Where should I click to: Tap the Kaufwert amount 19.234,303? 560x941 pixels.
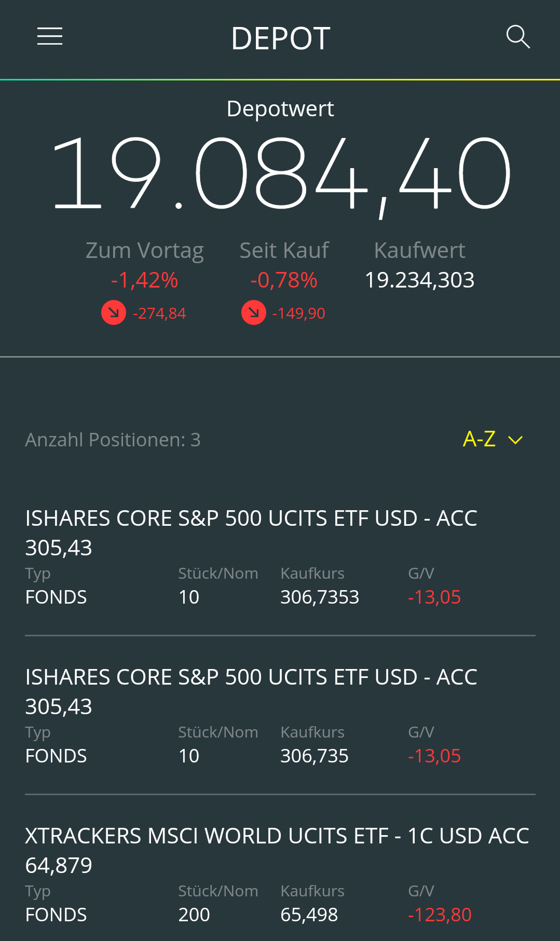coord(419,280)
